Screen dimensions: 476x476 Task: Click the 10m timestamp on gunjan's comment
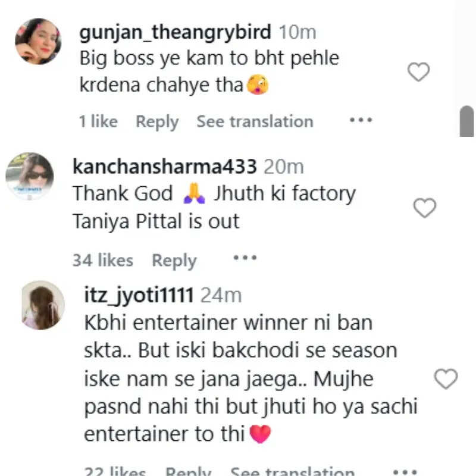point(297,32)
